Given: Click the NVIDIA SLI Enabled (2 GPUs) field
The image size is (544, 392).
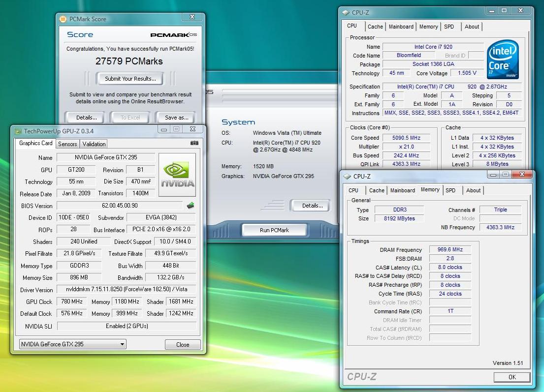Looking at the screenshot, I should click(x=127, y=326).
